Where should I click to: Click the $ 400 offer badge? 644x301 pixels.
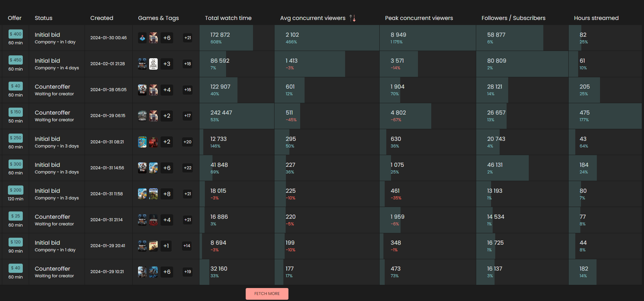16,34
